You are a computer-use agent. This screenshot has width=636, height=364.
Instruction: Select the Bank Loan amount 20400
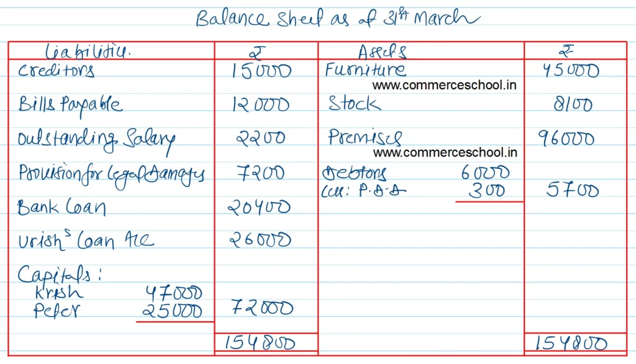coord(260,207)
